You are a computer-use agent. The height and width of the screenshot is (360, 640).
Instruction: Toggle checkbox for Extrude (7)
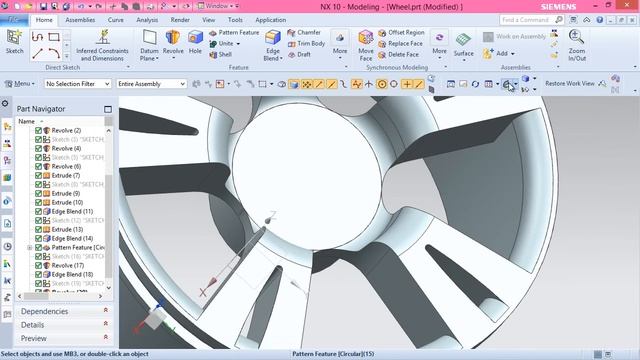pos(38,175)
